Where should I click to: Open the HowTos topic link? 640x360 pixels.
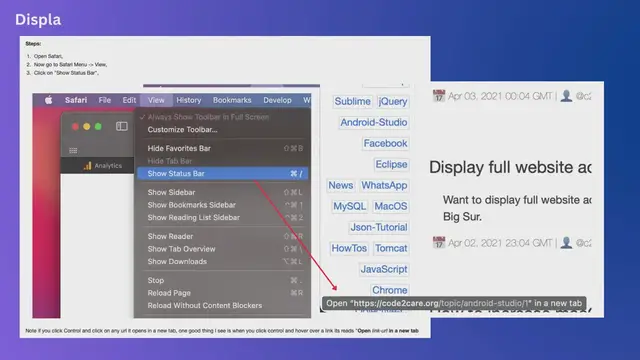point(349,248)
